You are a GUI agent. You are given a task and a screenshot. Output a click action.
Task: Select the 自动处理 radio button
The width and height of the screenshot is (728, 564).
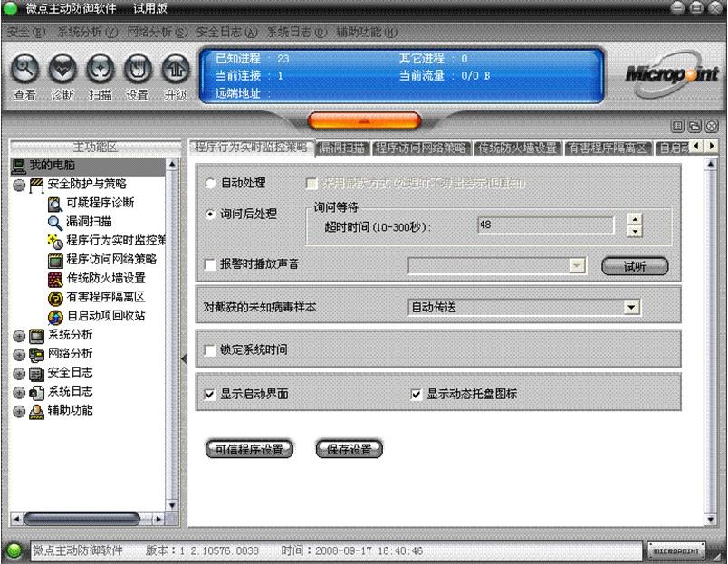coord(210,184)
